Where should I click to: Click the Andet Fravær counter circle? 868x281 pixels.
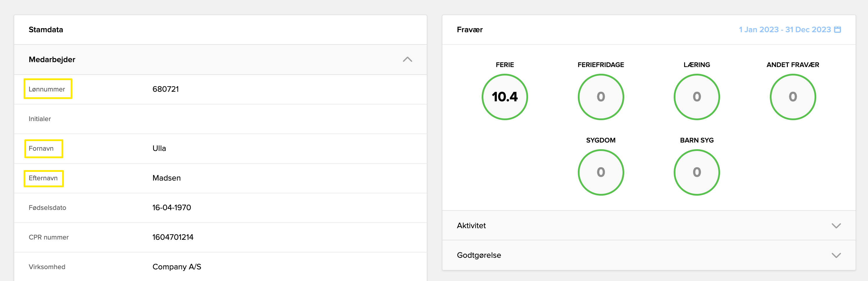pos(792,97)
